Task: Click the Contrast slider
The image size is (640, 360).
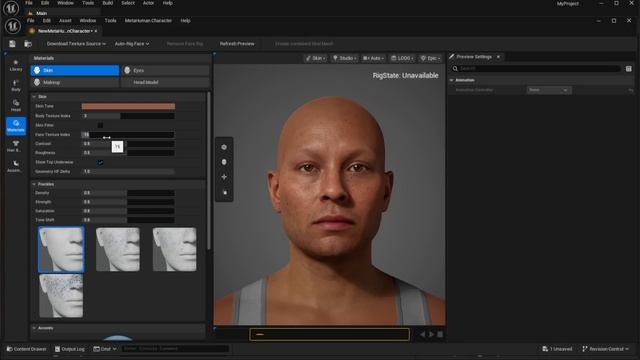Action: point(128,144)
